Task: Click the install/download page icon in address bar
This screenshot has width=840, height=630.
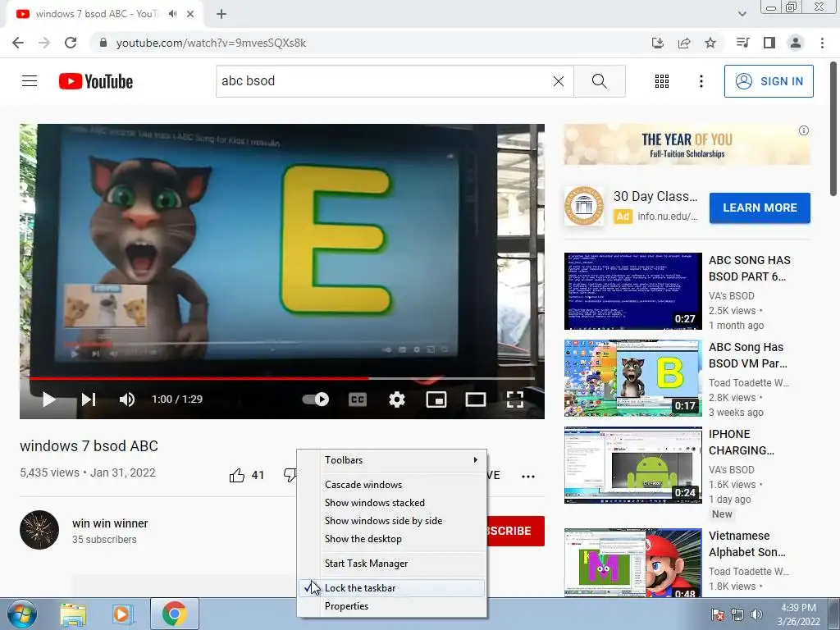Action: point(657,43)
